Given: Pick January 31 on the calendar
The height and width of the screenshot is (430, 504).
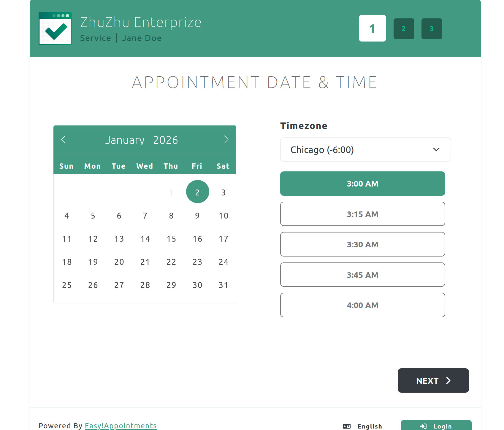Looking at the screenshot, I should pos(223,285).
